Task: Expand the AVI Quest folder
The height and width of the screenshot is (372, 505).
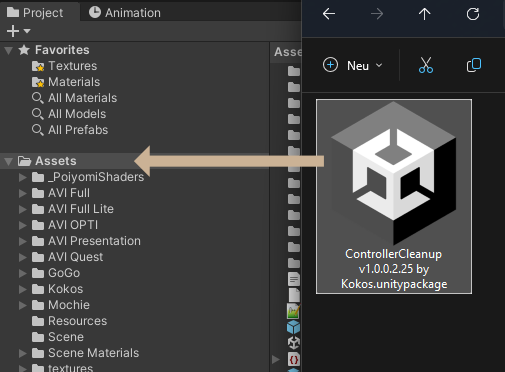Action: click(x=23, y=257)
